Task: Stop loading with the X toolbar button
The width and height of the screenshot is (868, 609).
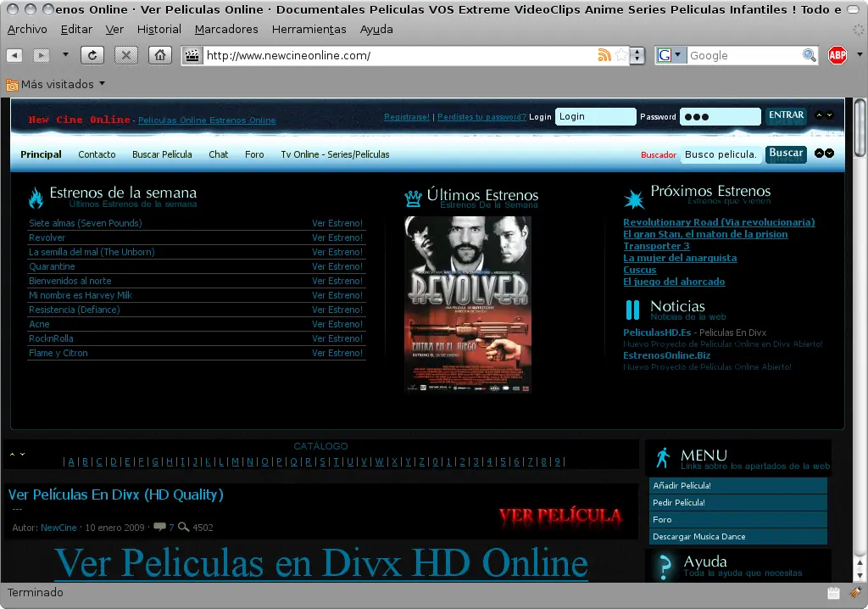Action: [x=126, y=55]
